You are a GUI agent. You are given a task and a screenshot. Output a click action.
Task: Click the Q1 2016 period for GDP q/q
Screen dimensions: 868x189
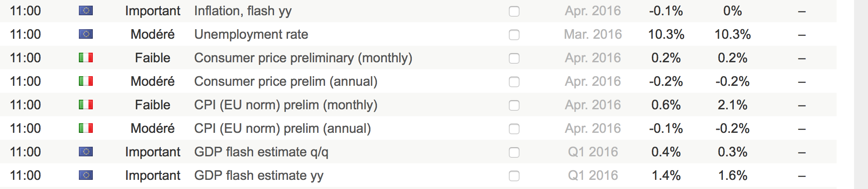[x=593, y=152]
